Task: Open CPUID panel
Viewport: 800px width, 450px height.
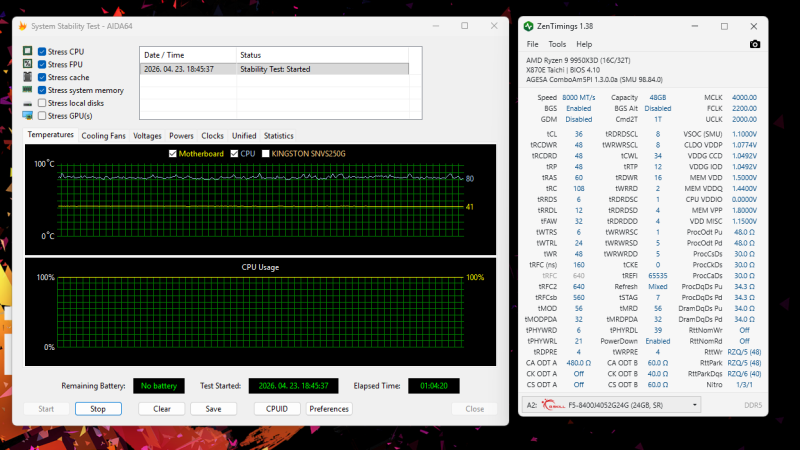Action: point(277,409)
